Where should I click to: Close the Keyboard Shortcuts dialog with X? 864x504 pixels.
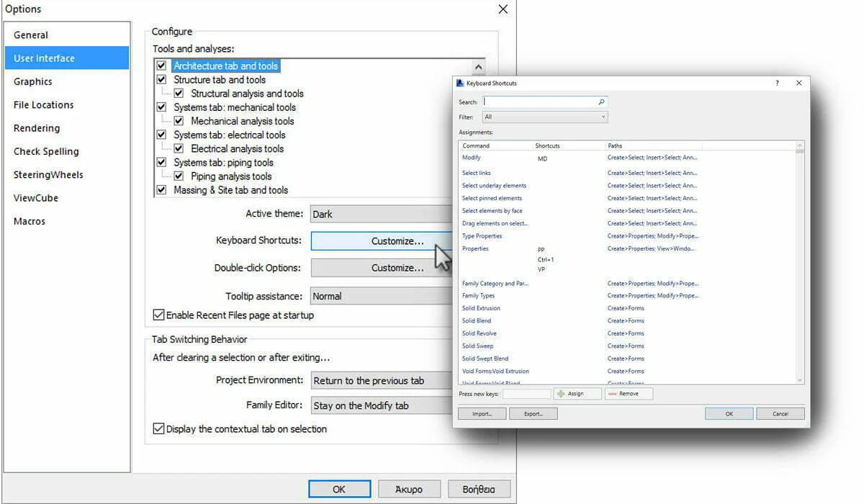tap(798, 84)
